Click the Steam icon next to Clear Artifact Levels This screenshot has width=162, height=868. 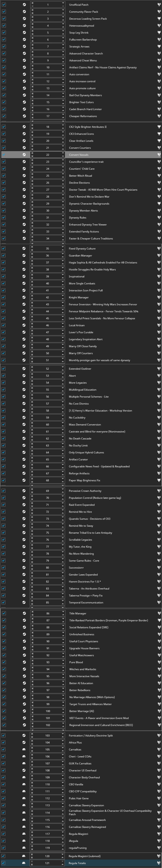(x=24, y=141)
